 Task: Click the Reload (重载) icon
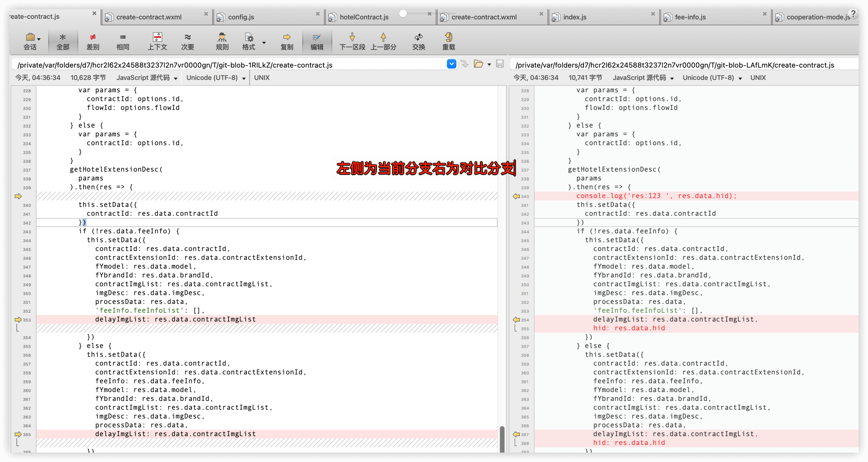tap(448, 37)
